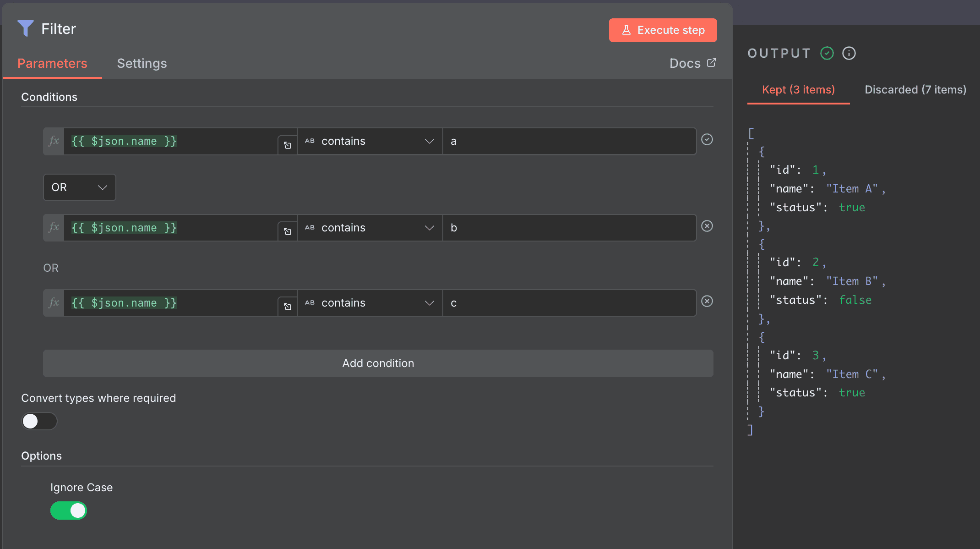The image size is (980, 549).
Task: Switch to the Settings tab
Action: click(x=142, y=63)
